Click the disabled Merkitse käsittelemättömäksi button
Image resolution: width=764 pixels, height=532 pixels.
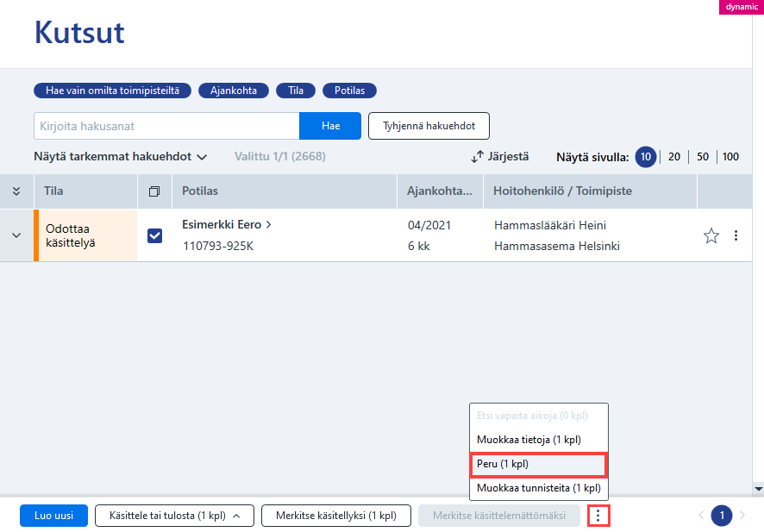click(499, 516)
